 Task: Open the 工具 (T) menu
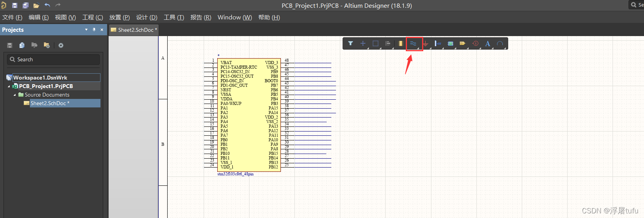tap(174, 17)
